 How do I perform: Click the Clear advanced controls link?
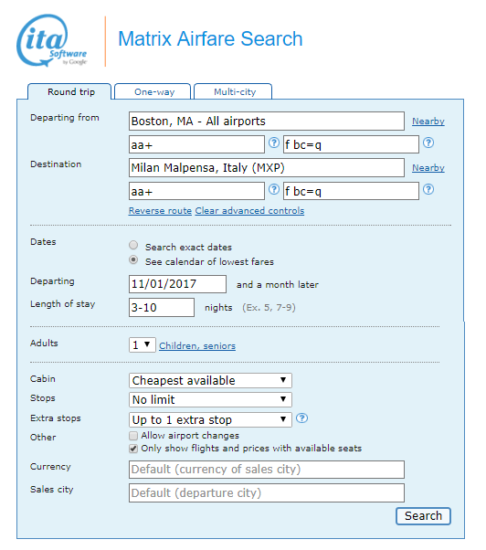(x=250, y=211)
